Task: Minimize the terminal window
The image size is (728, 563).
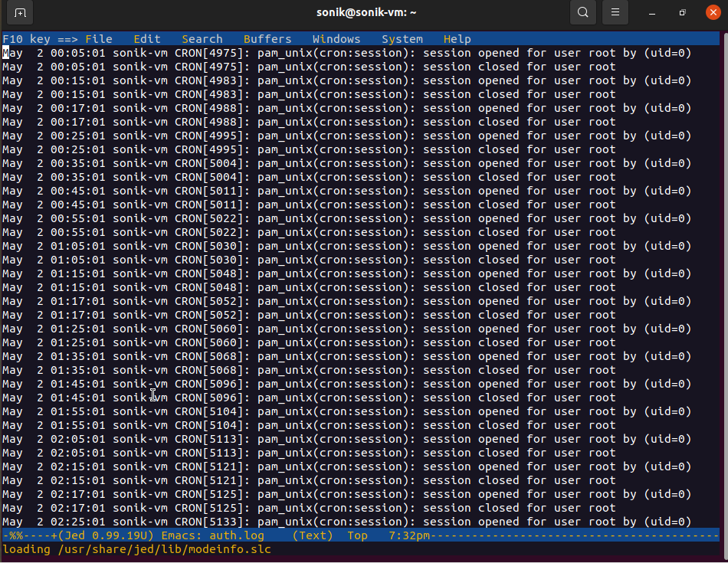Action: [652, 13]
